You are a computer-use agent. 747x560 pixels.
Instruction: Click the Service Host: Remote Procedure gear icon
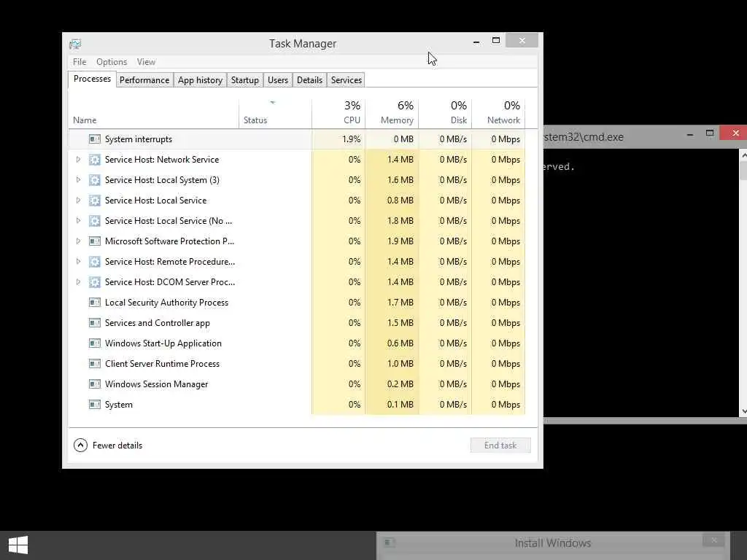coord(95,262)
